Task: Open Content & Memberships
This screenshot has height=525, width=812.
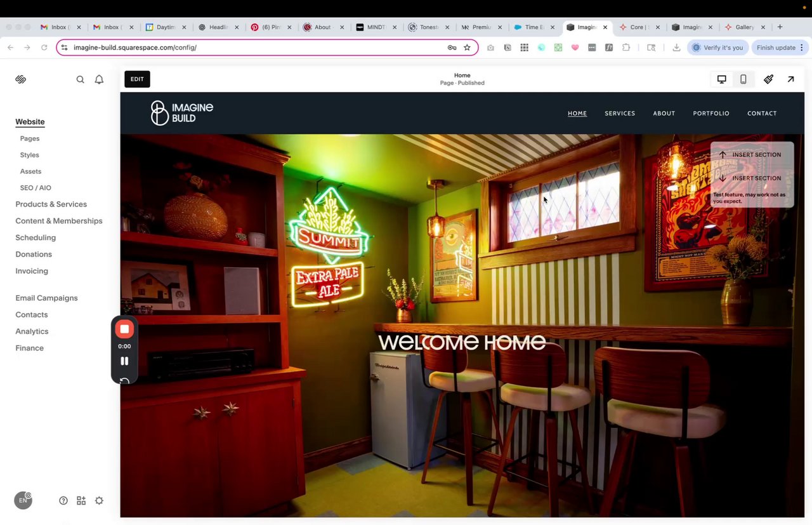Action: 59,221
